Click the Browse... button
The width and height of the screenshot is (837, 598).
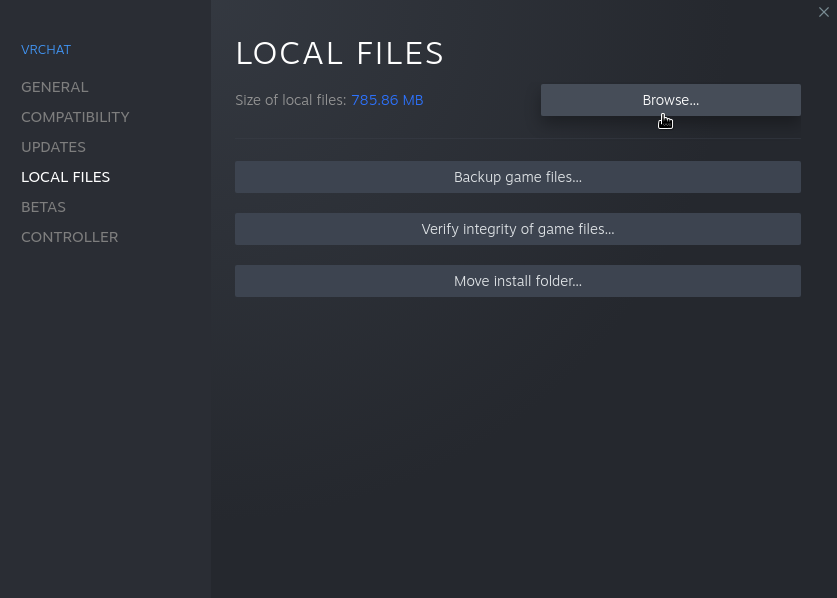670,100
